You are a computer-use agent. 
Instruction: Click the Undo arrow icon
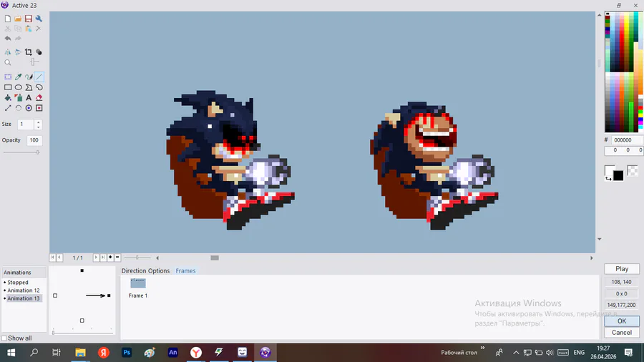(8, 39)
